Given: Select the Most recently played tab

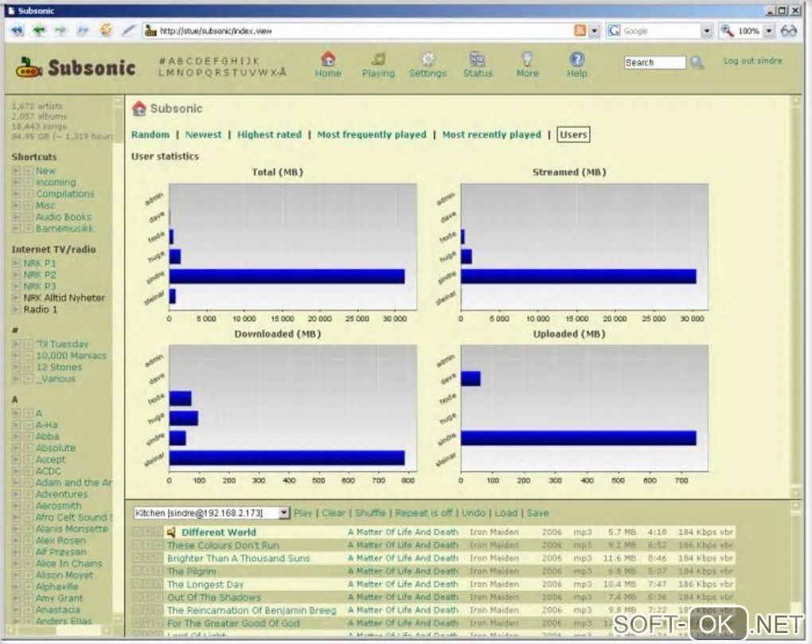Looking at the screenshot, I should tap(491, 135).
